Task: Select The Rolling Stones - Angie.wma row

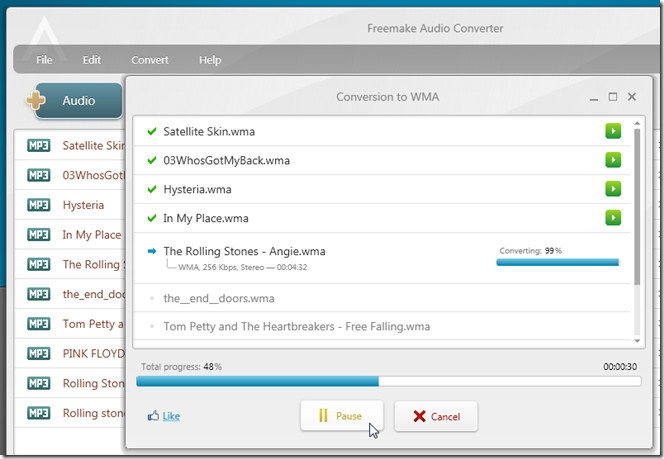Action: [382, 258]
